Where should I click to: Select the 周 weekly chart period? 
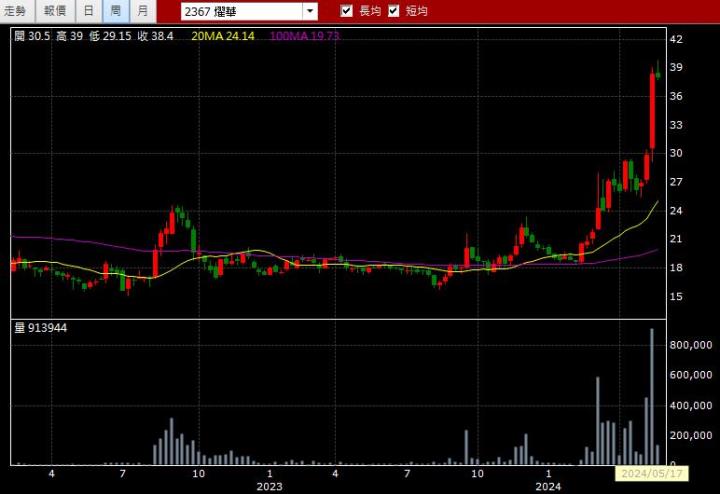tap(116, 11)
